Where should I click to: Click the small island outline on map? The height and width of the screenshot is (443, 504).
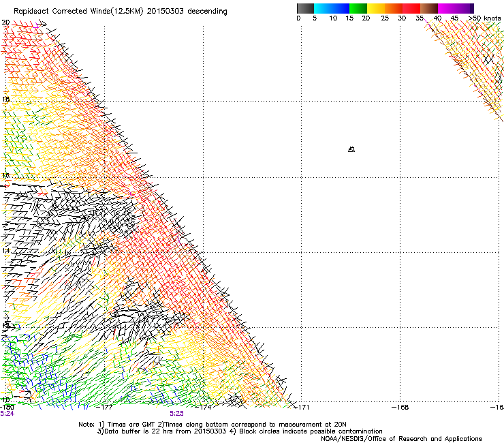[x=351, y=149]
